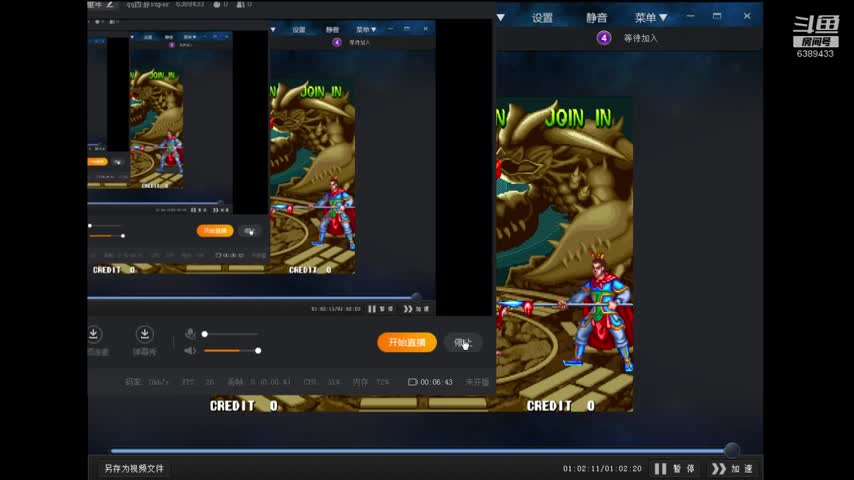This screenshot has height=480, width=854.
Task: Open 设置 in the main title bar
Action: click(542, 18)
